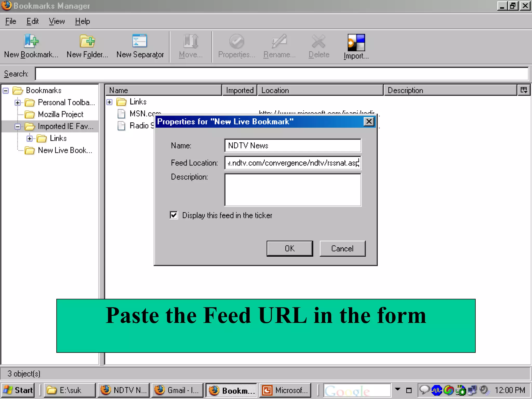This screenshot has height=399, width=532.
Task: Switch to NDTV News Firefox taskbar button
Action: (124, 390)
